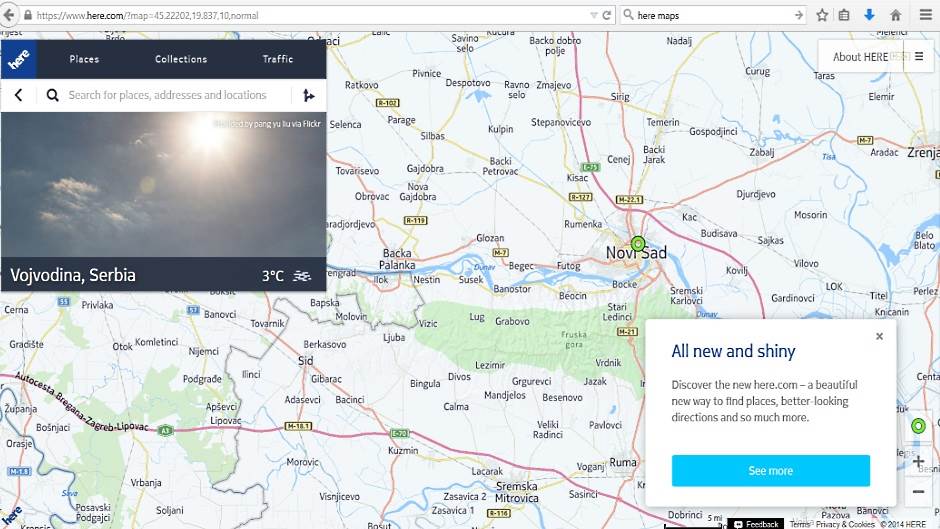This screenshot has height=529, width=940.
Task: Open the Places tab
Action: [x=84, y=59]
